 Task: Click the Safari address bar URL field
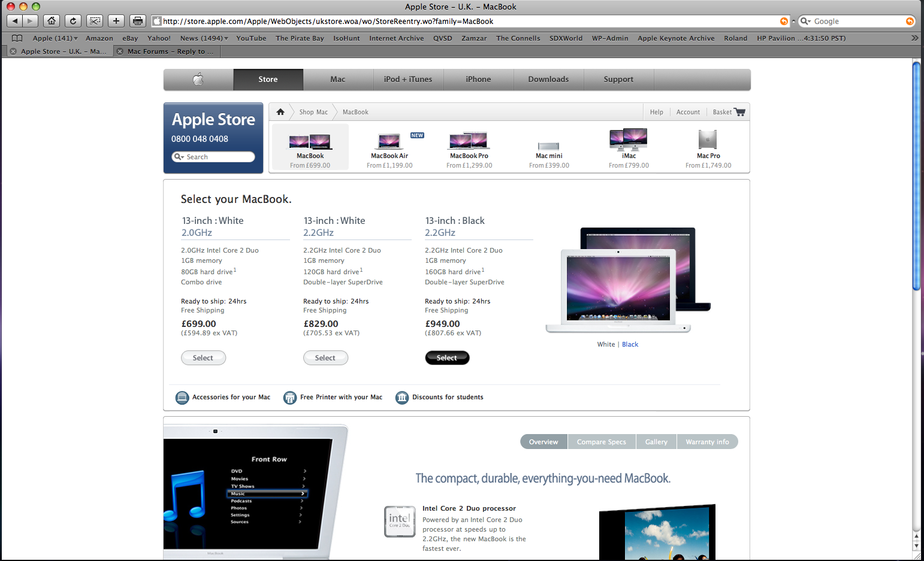[x=470, y=21]
